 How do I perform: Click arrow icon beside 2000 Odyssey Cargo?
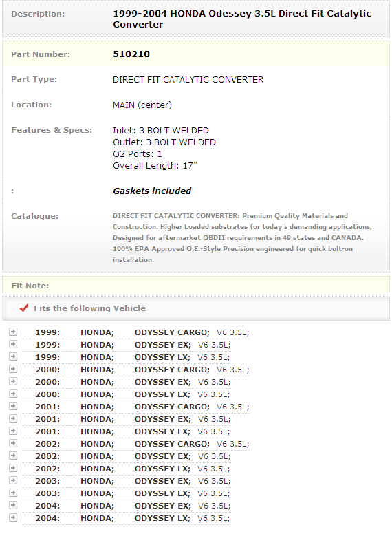pos(13,369)
